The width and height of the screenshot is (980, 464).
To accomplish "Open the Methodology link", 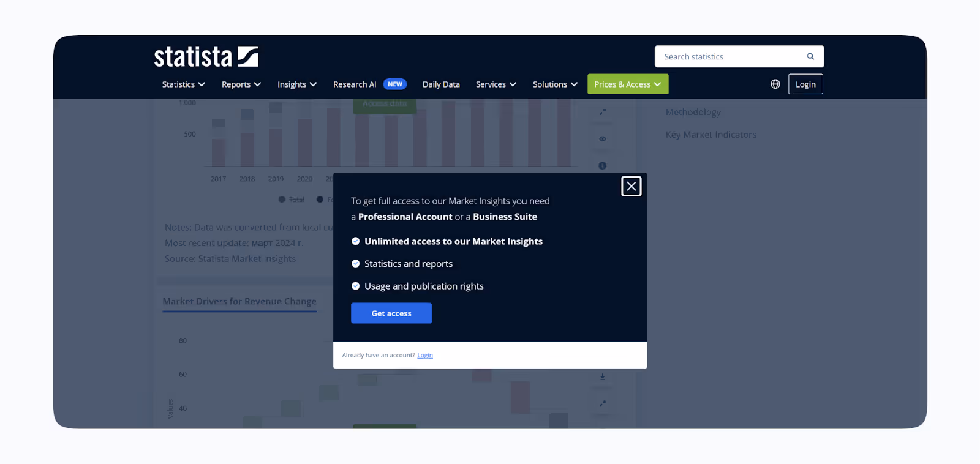I will 693,112.
